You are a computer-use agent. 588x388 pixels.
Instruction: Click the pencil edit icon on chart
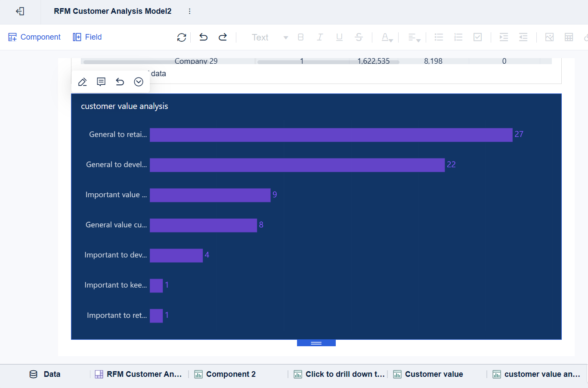[83, 82]
